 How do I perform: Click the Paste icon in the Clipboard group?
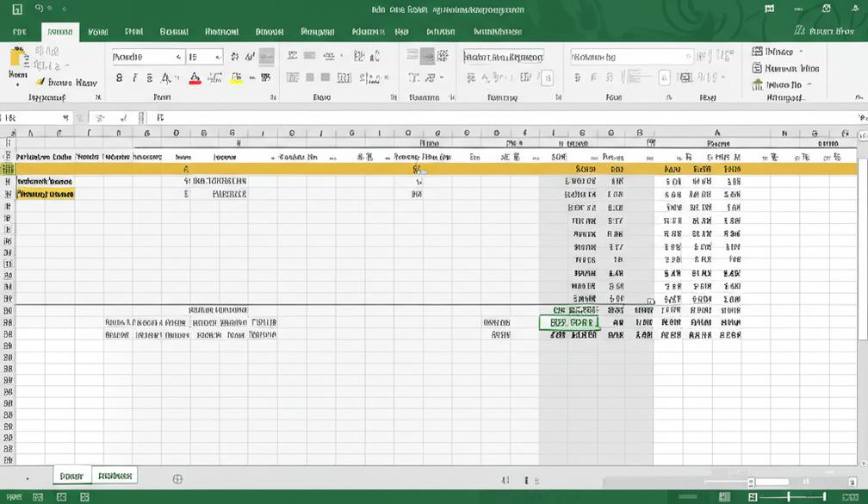click(17, 60)
